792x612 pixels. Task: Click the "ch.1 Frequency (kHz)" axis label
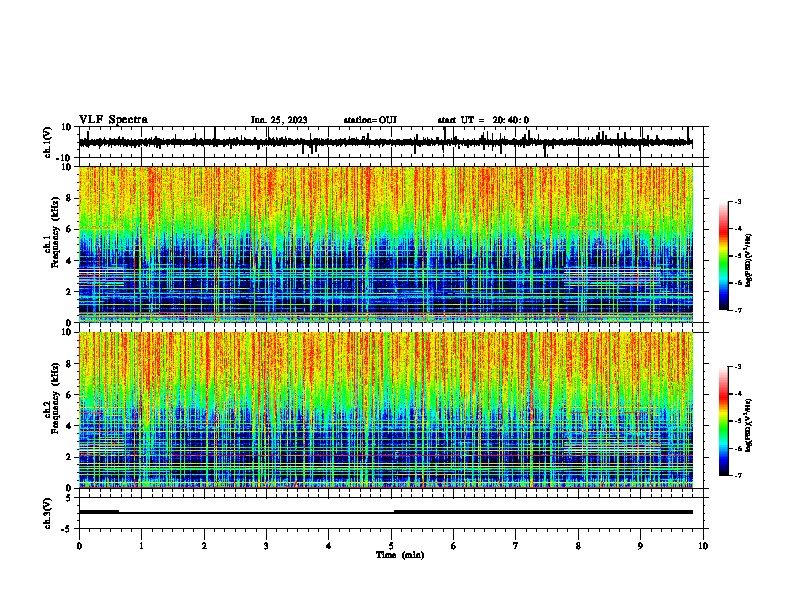pos(52,233)
